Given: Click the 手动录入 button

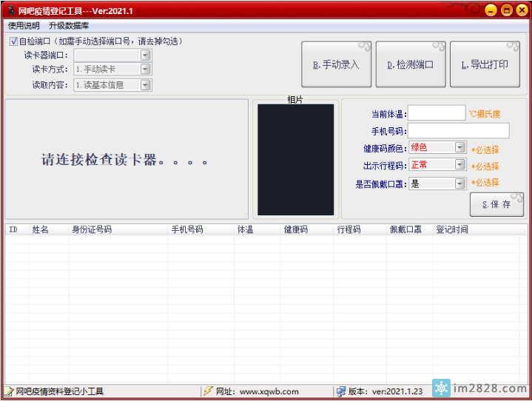Looking at the screenshot, I should click(x=335, y=64).
